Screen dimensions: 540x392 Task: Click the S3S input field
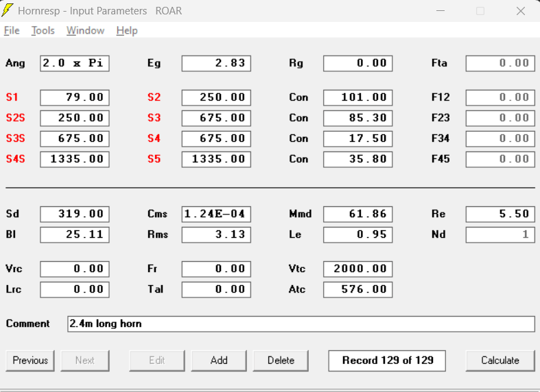(x=75, y=139)
